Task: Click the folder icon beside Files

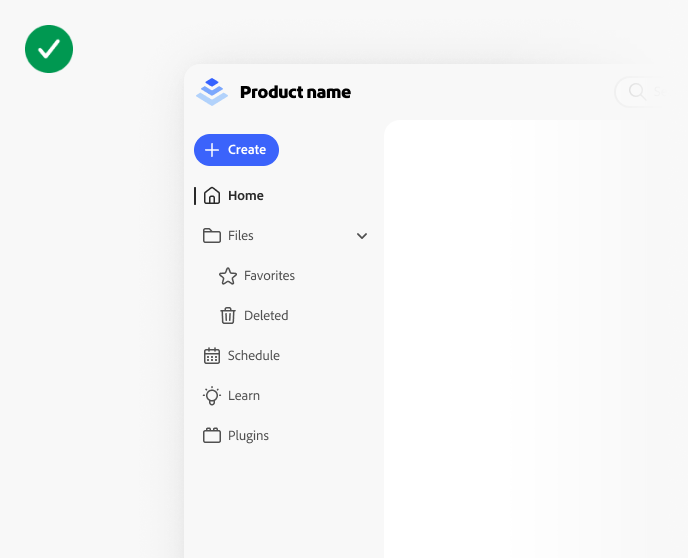Action: pos(212,236)
